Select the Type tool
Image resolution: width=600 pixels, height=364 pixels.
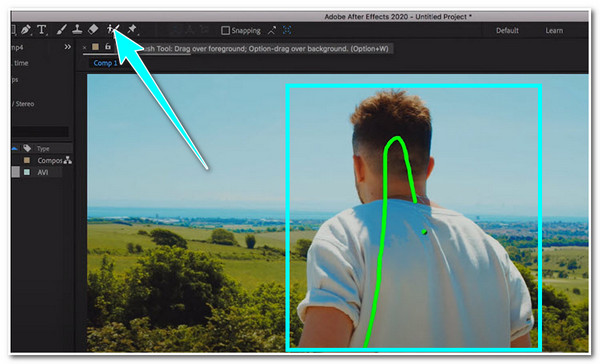[41, 29]
